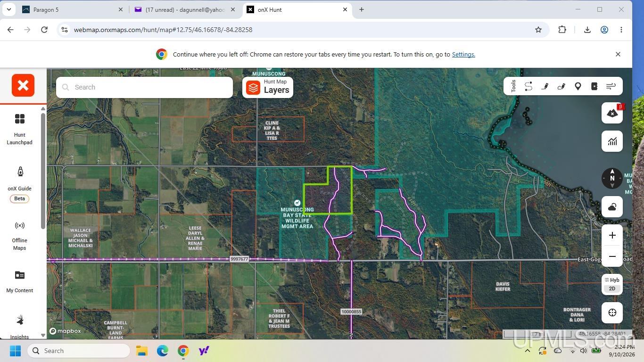The width and height of the screenshot is (644, 362).
Task: Click the map Search field
Action: click(144, 87)
